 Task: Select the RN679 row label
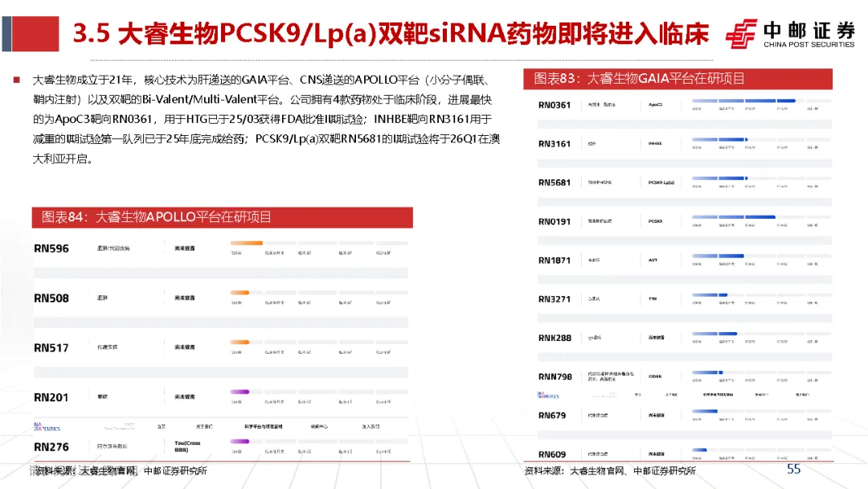click(552, 415)
